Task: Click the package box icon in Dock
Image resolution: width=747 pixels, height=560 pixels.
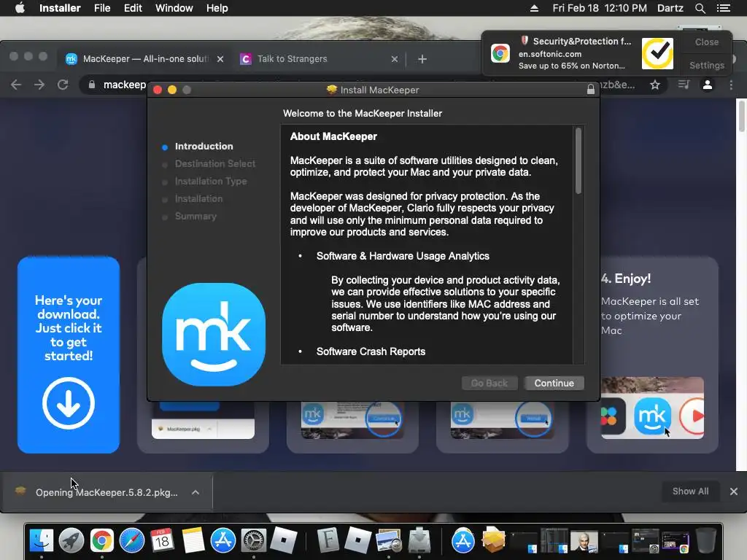Action: [x=494, y=540]
